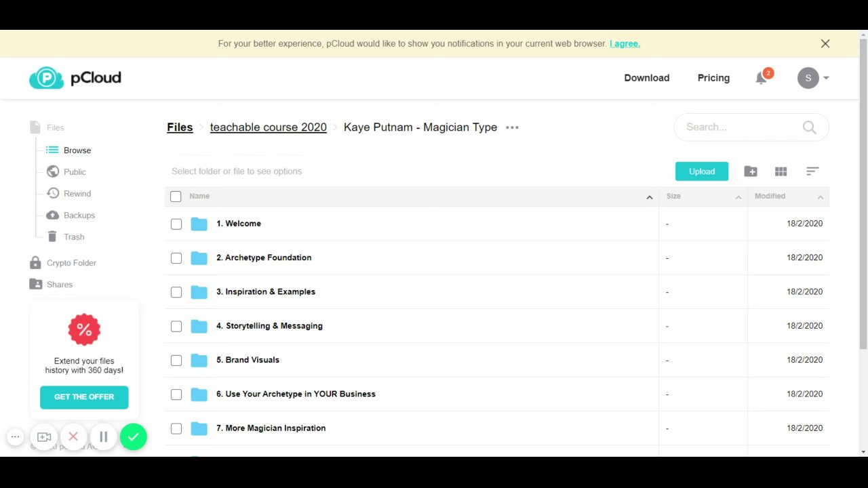The image size is (868, 488).
Task: Click the user avatar S
Action: tap(808, 78)
